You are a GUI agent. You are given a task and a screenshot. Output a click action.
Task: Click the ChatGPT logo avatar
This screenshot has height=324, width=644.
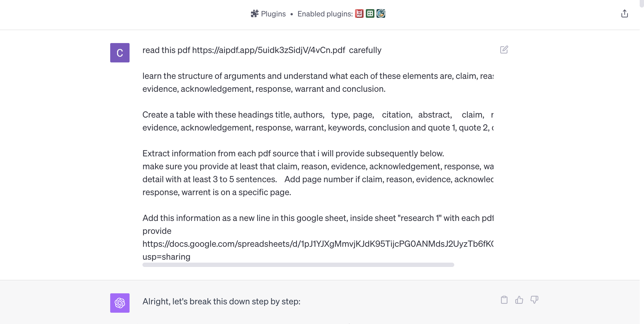[120, 303]
